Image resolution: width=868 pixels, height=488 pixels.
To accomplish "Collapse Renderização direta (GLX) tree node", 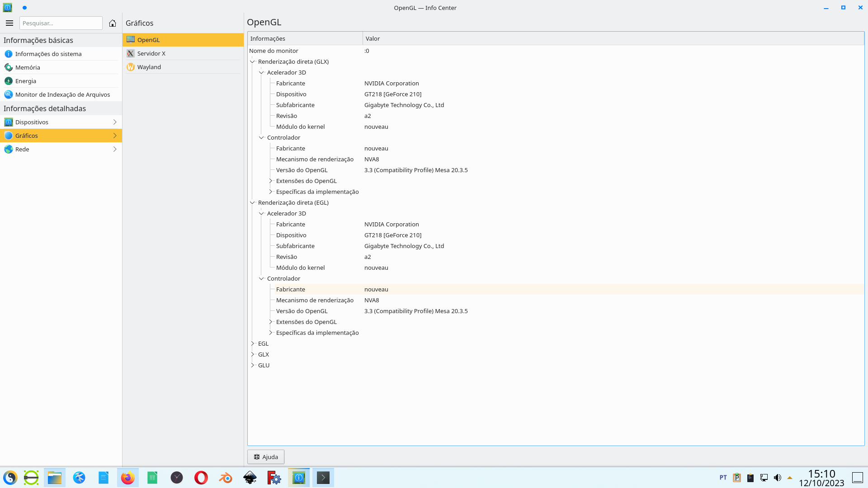I will tap(253, 61).
